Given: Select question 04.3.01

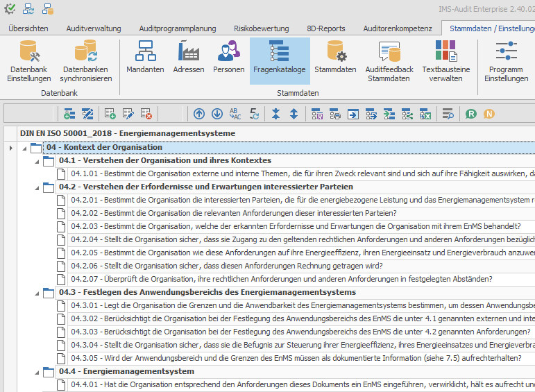Looking at the screenshot, I should click(x=302, y=305).
